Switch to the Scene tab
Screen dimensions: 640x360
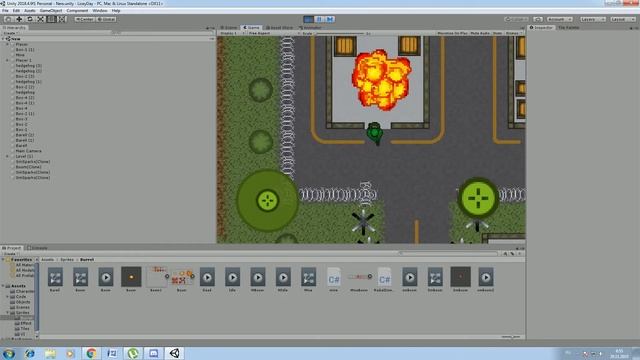[229, 28]
